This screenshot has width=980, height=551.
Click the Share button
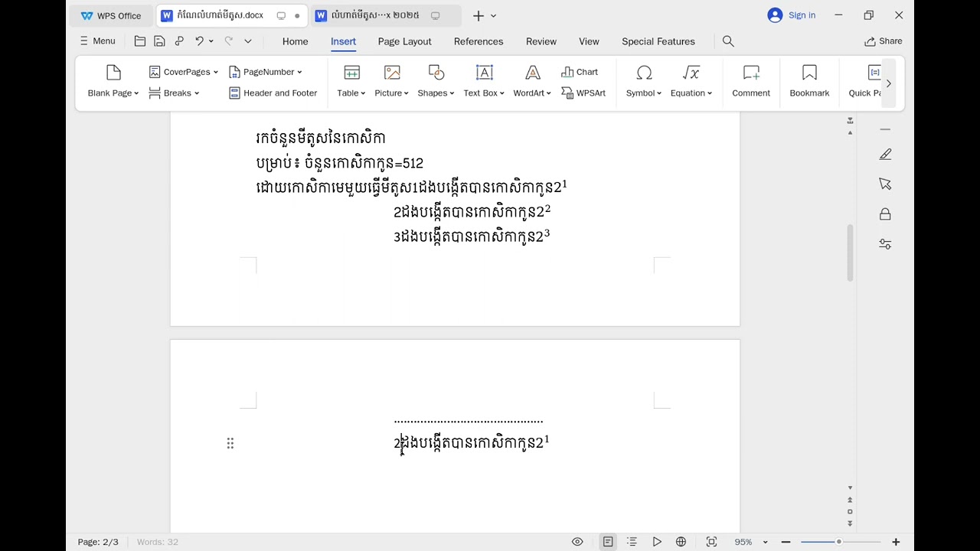(884, 41)
